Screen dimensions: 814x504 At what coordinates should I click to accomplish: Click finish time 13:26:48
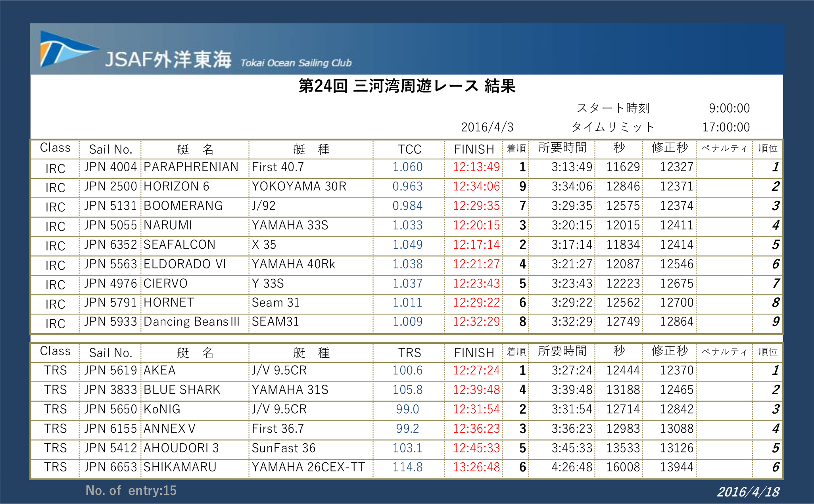point(476,467)
